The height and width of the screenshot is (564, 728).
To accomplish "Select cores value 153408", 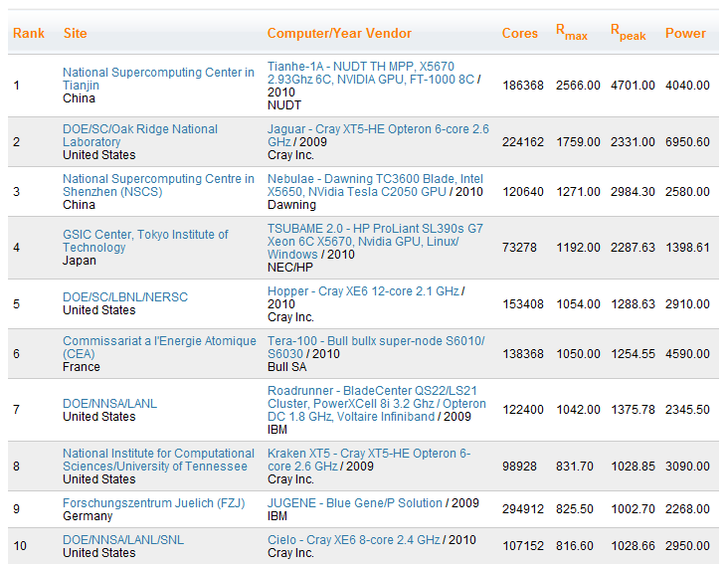I will pos(523,304).
